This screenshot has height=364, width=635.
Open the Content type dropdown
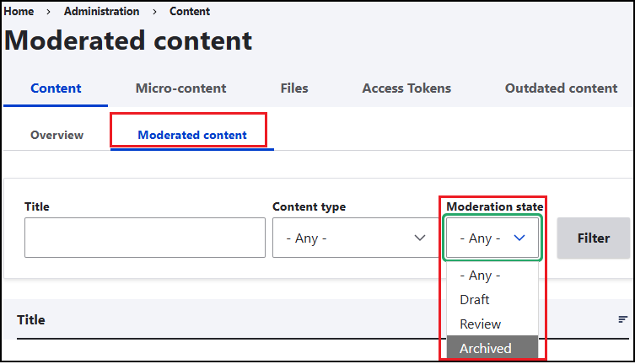(356, 238)
